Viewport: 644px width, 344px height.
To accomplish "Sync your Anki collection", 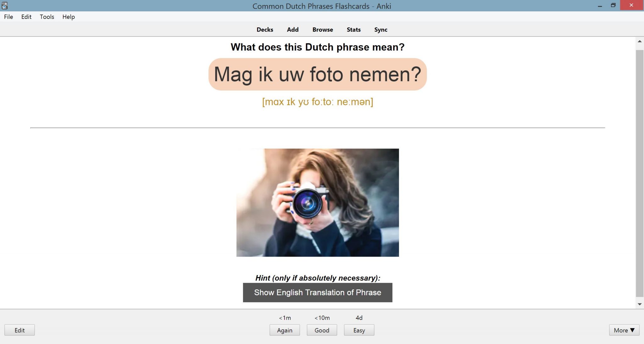I will [x=381, y=29].
